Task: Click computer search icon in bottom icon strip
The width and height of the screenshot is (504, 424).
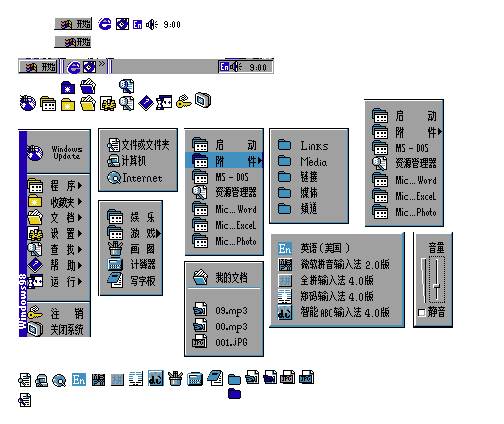Action: pos(42,380)
